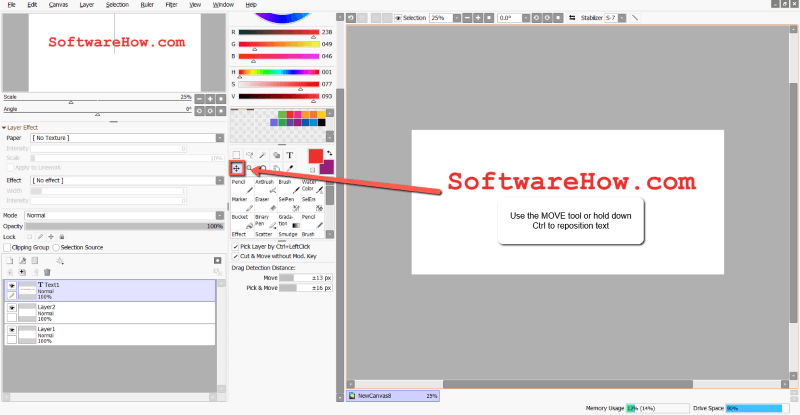
Task: Select the Eyedropper color picker tool
Action: tap(290, 168)
